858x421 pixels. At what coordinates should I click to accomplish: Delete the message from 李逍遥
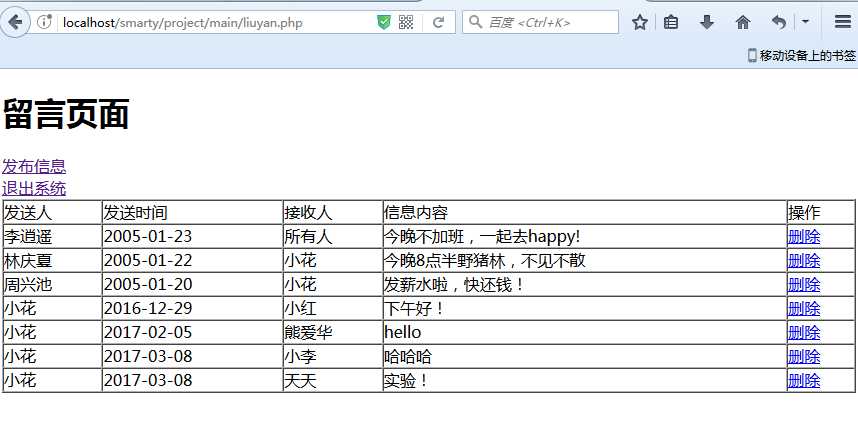pyautogui.click(x=803, y=237)
